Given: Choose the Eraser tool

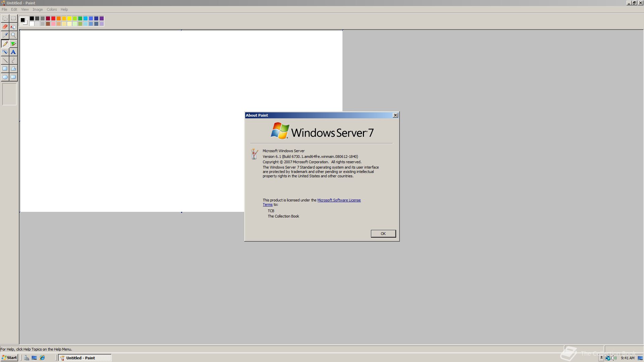Looking at the screenshot, I should 5,27.
